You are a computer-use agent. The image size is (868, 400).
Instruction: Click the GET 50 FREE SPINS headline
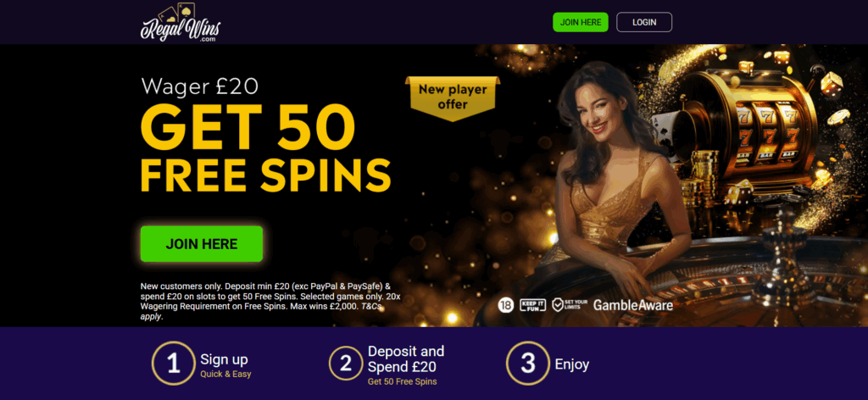click(x=265, y=147)
